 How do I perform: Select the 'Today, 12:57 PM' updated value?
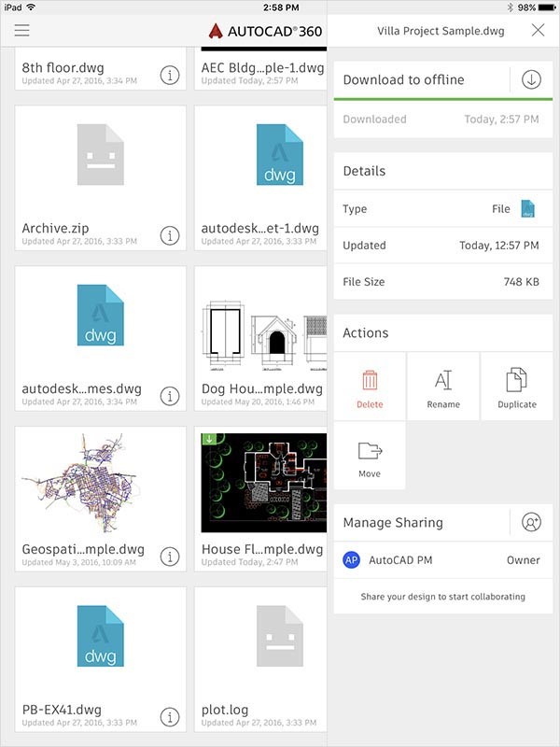point(499,246)
